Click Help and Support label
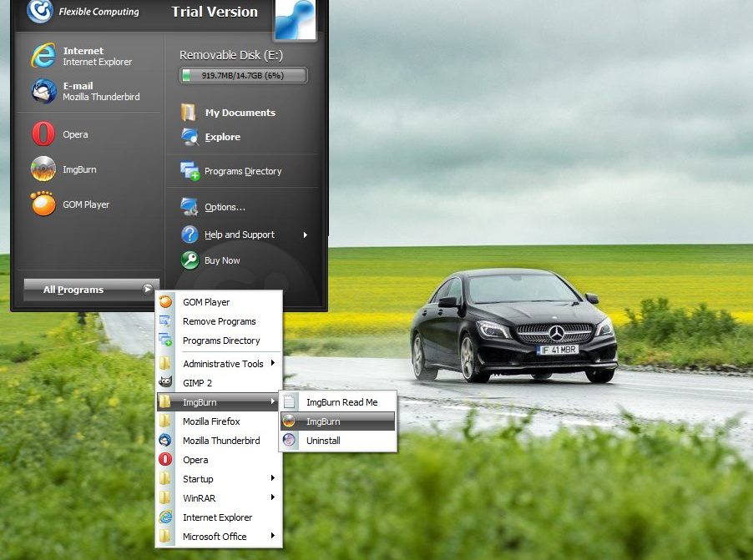753x560 pixels. tap(239, 235)
